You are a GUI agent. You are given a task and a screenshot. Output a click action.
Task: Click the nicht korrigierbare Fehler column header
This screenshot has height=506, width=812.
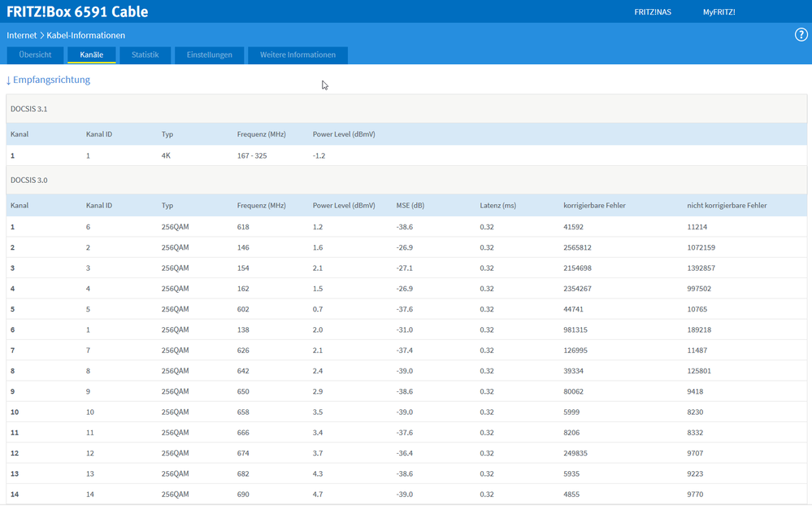tap(727, 206)
